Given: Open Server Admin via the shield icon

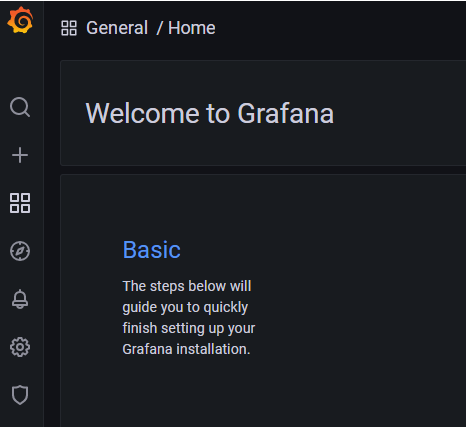Looking at the screenshot, I should point(20,395).
